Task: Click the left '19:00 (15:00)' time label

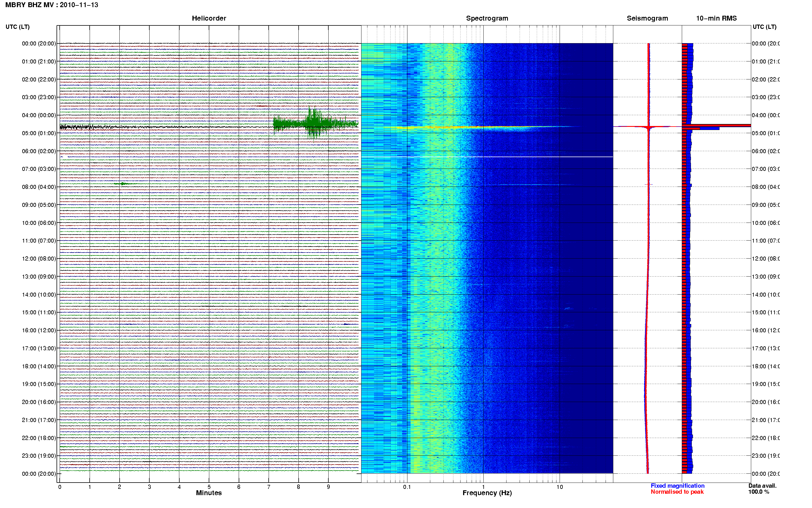Action: 39,384
